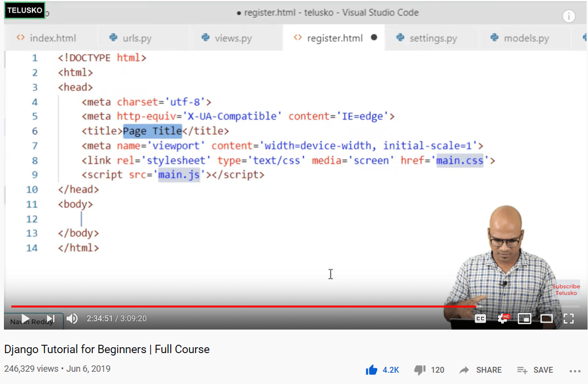This screenshot has height=384, width=588.
Task: Click Python icon on settings.py tab
Action: pyautogui.click(x=401, y=37)
